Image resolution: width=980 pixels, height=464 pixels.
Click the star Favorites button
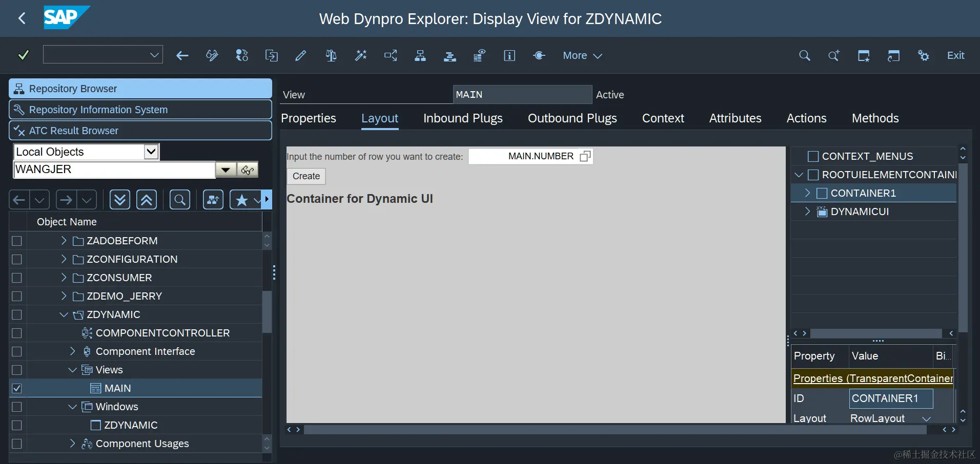(x=242, y=200)
